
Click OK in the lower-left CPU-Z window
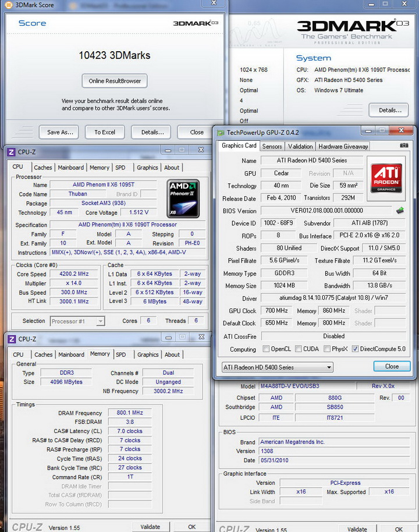[192, 527]
